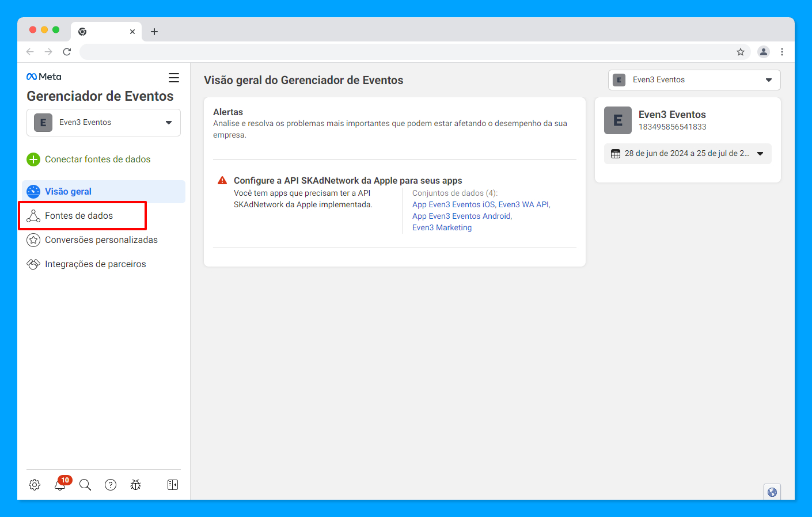Click the active browser tab
Screen dimensions: 812x517
(107, 32)
